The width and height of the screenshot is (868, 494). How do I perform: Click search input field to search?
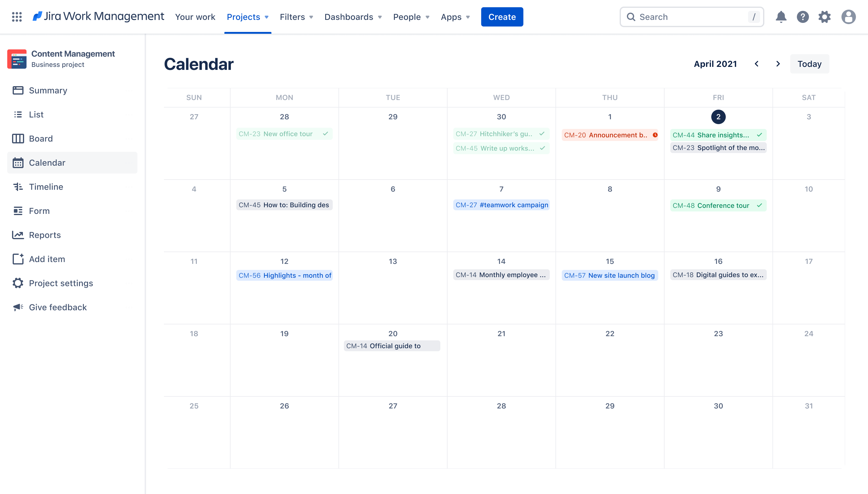[693, 16]
